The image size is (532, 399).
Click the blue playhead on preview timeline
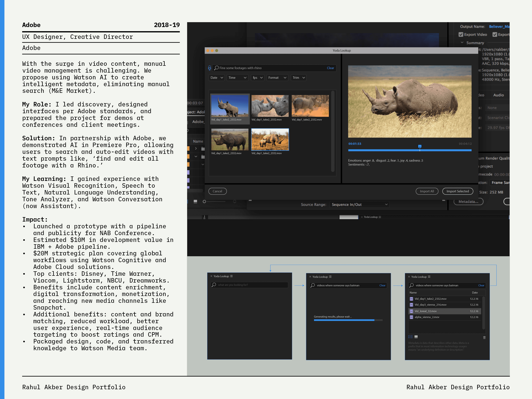pyautogui.click(x=420, y=146)
